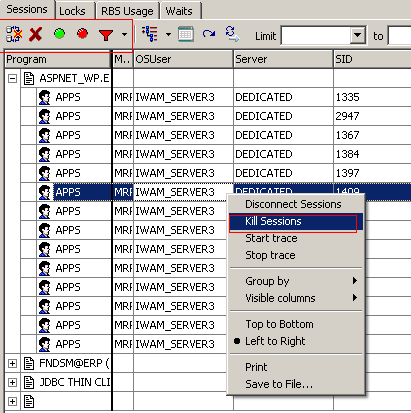Screen dimensions: 411x413
Task: Click the user icon of highlighted session
Action: [44, 192]
